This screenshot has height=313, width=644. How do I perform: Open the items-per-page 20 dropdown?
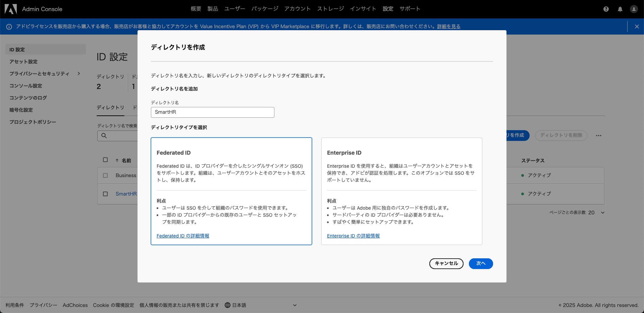596,212
